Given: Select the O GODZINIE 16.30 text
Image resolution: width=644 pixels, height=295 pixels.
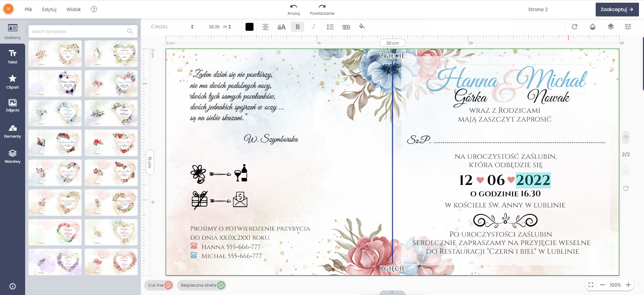Looking at the screenshot, I should (x=505, y=194).
